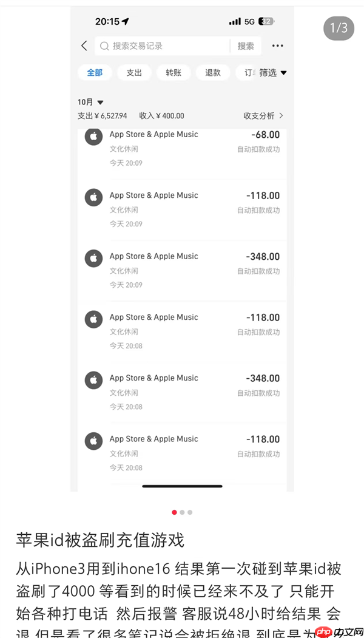Screen dimensions: 364x638
Task: Tap the first pagination dot below the screenshot
Action: click(174, 512)
